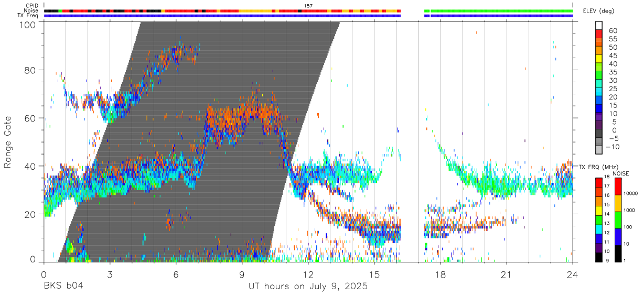Click the '80' tick on Range Gate axis
Viewport: 644px width, 297px height.
pyautogui.click(x=31, y=70)
